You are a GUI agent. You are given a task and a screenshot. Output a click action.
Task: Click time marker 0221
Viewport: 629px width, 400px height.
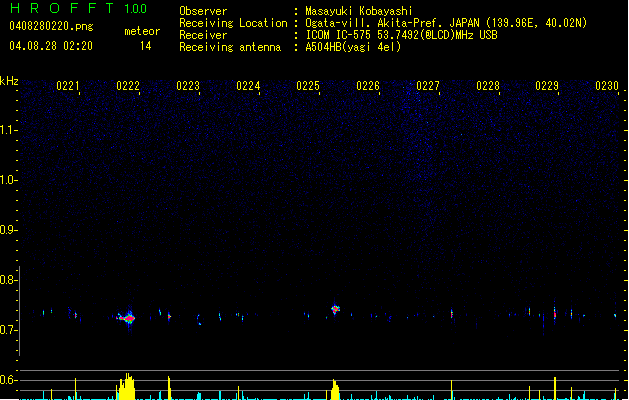point(68,86)
